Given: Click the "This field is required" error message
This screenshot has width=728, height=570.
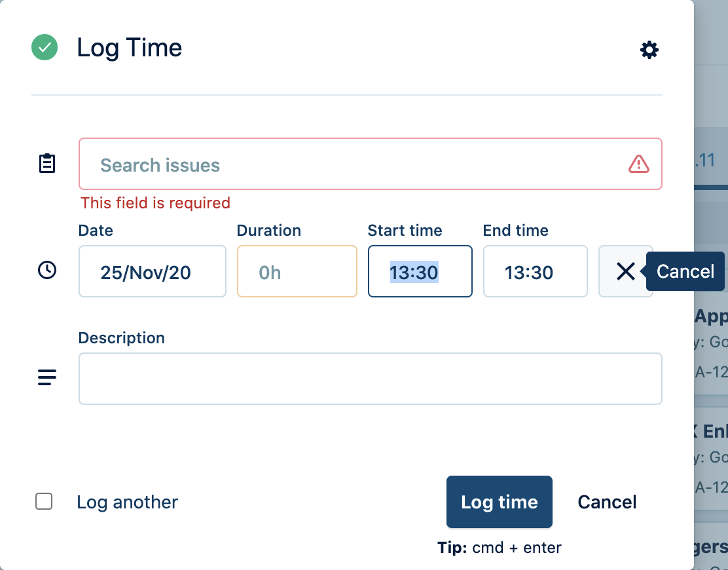Looking at the screenshot, I should click(155, 203).
